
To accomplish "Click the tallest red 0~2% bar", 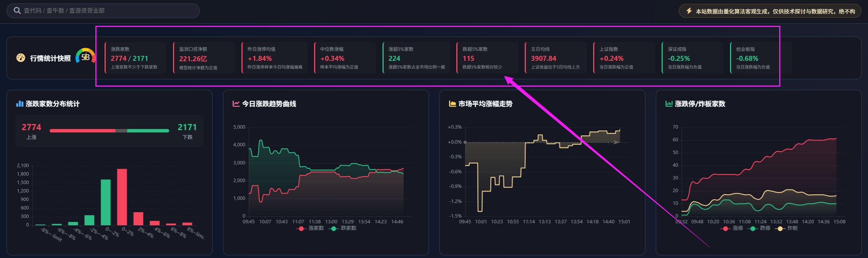I will (x=122, y=197).
